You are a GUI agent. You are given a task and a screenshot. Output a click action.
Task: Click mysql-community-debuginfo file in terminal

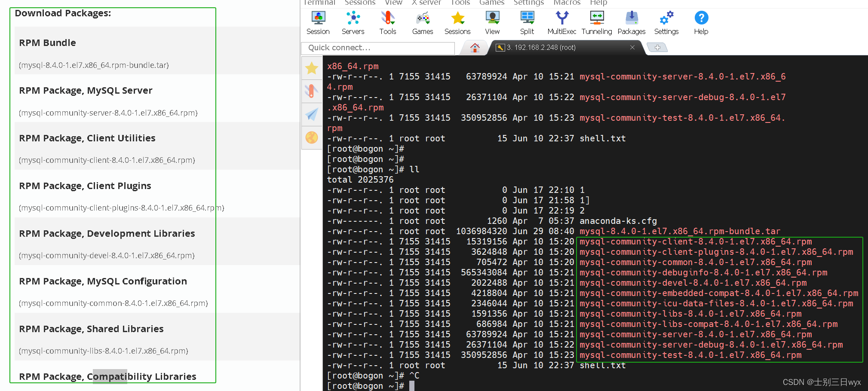click(703, 272)
